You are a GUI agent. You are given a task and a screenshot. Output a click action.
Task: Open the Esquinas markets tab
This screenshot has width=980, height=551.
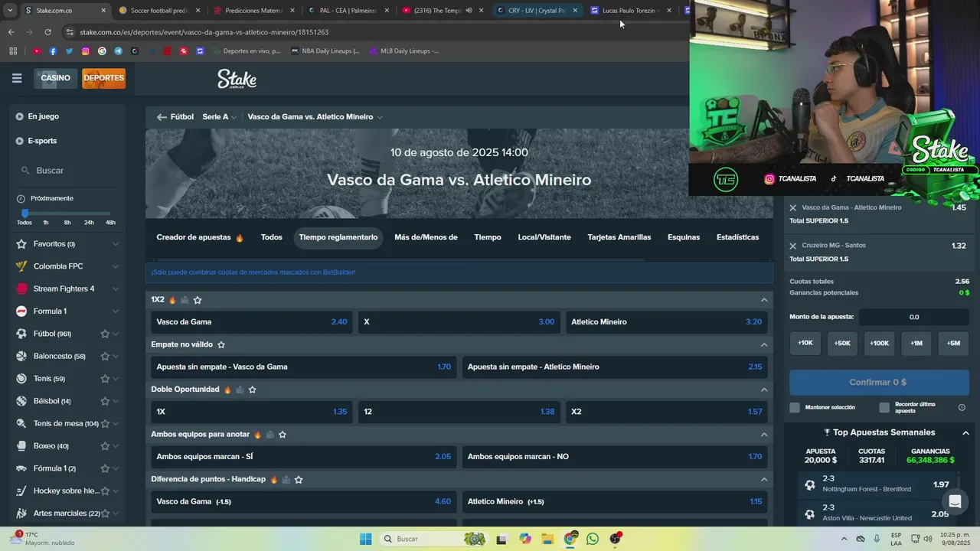click(x=684, y=237)
